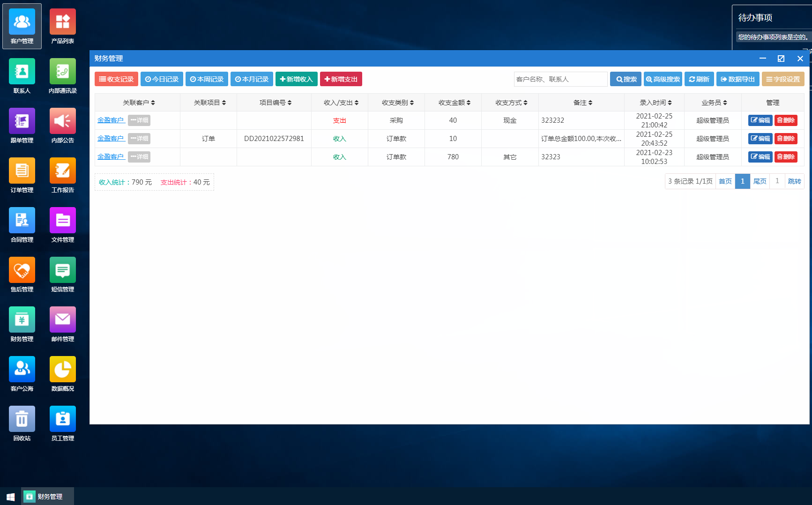Open 金盈客户 link in 780 amount row
The height and width of the screenshot is (505, 812).
coord(111,157)
